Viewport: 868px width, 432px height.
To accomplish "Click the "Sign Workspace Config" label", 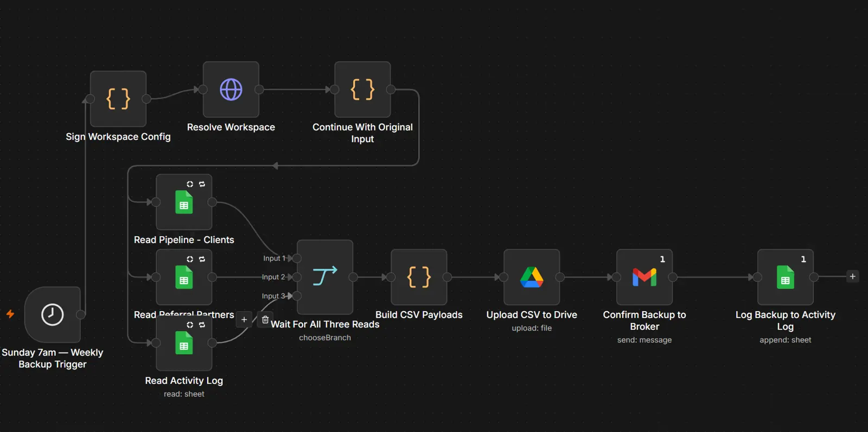I will 118,137.
